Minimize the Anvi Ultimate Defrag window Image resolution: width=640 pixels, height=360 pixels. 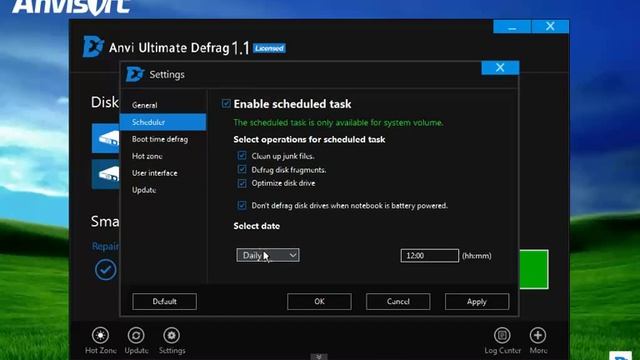(512, 27)
